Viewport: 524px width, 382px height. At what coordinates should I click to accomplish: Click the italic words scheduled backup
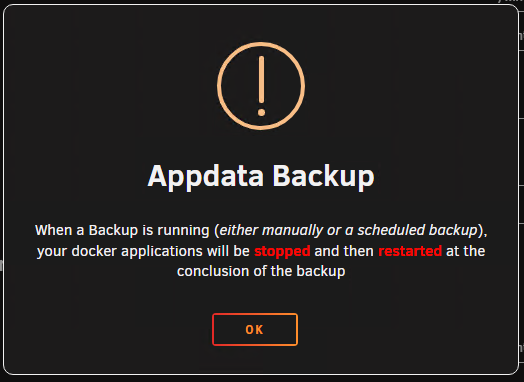(418, 230)
